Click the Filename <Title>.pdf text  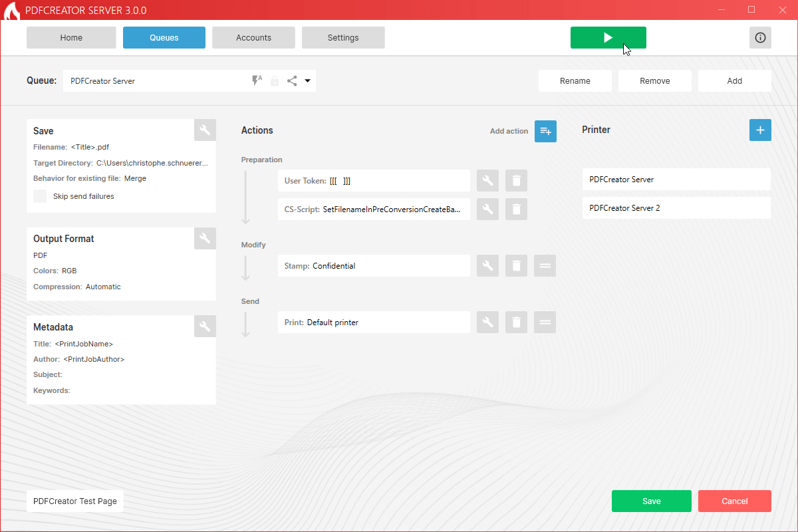point(71,147)
